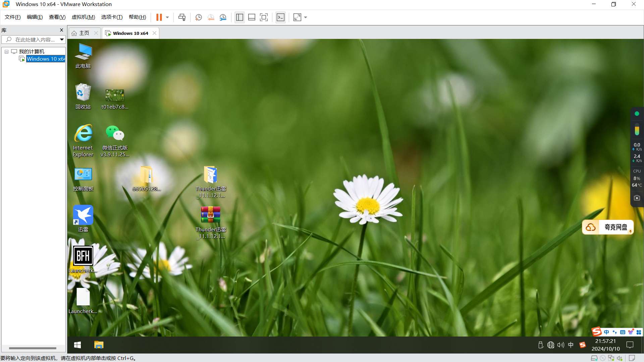The height and width of the screenshot is (362, 644).
Task: Open the 编辑(E) menu
Action: coord(35,17)
